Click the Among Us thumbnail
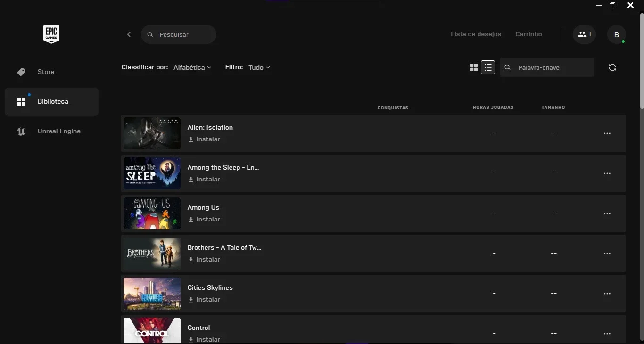 [152, 213]
